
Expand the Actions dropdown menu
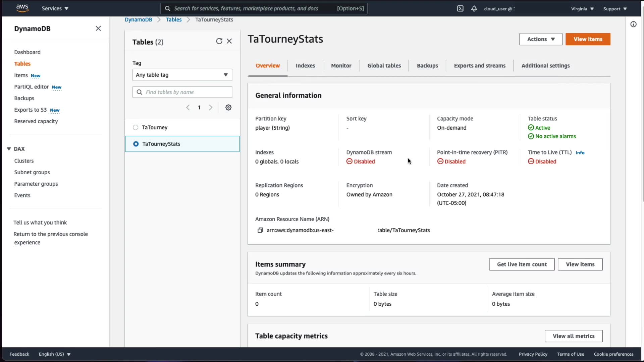(x=541, y=39)
